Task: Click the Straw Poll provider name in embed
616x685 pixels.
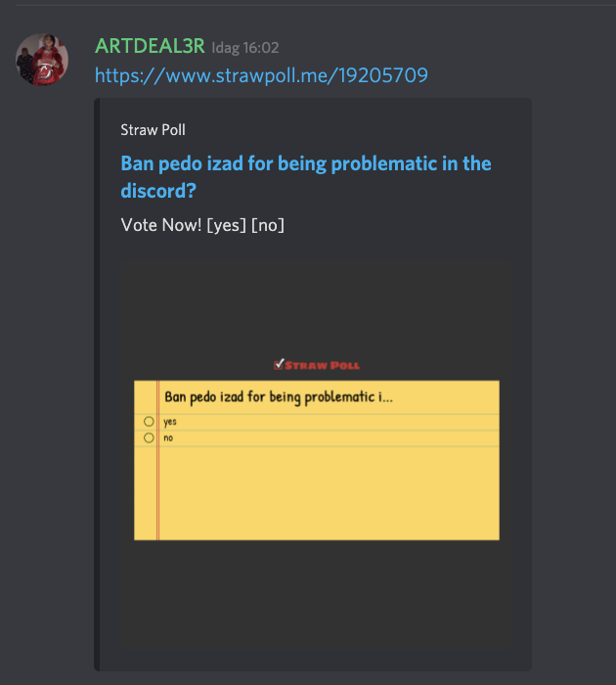Action: (153, 130)
